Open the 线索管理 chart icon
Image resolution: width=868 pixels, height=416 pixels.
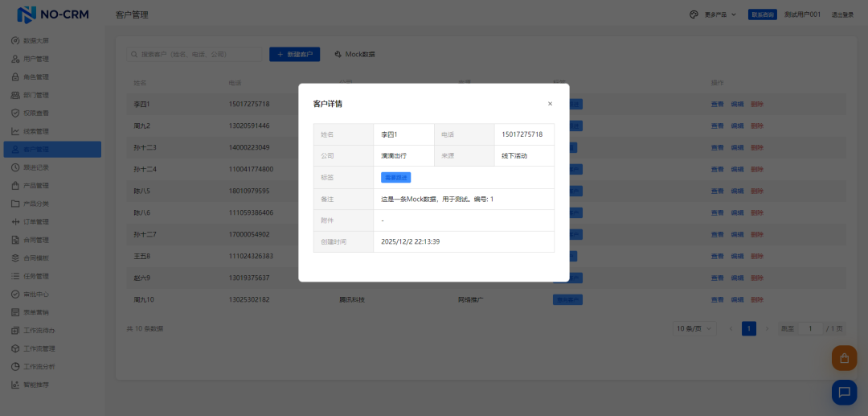click(x=15, y=131)
